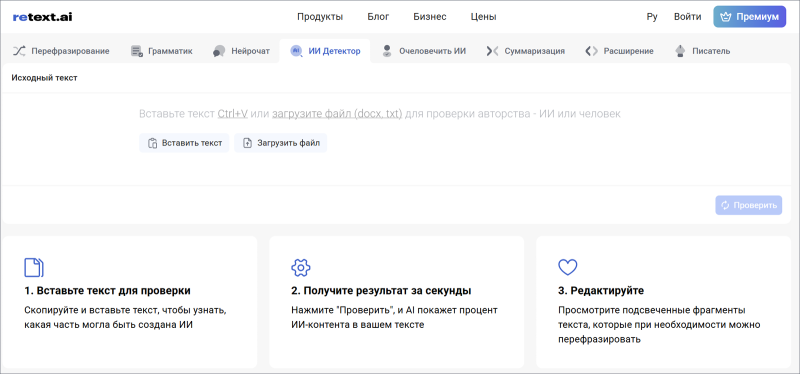This screenshot has height=374, width=800.
Task: Click the Перефразирование shuffle icon
Action: click(x=19, y=51)
